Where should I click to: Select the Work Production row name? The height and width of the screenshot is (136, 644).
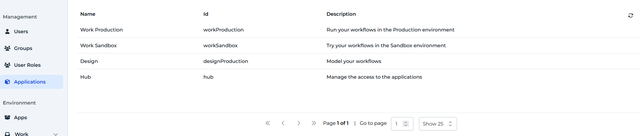(101, 30)
